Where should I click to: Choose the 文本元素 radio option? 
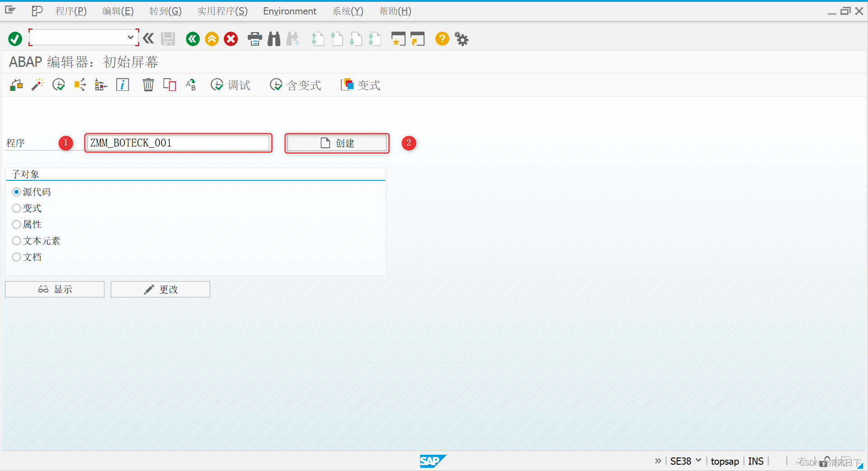click(16, 240)
